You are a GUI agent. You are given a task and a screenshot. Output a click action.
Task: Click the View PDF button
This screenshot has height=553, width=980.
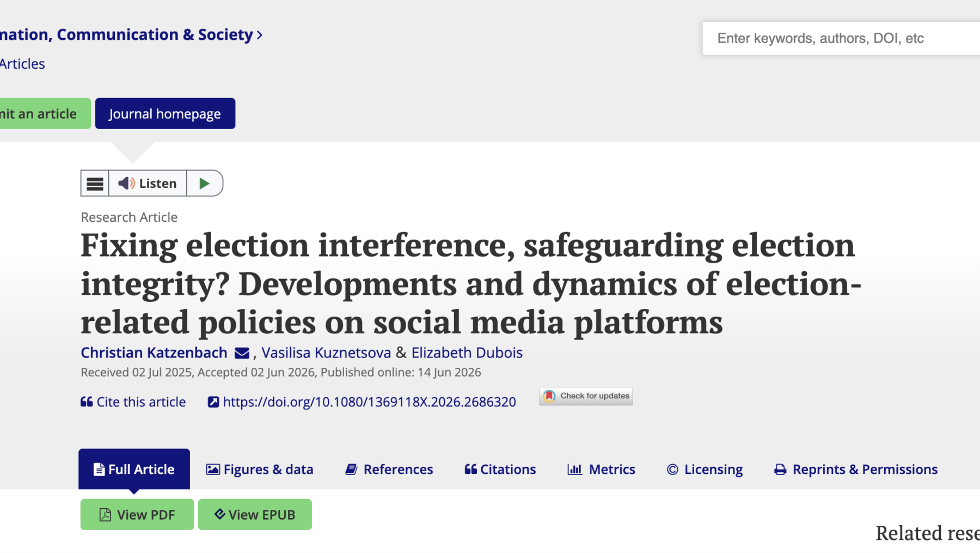point(137,514)
